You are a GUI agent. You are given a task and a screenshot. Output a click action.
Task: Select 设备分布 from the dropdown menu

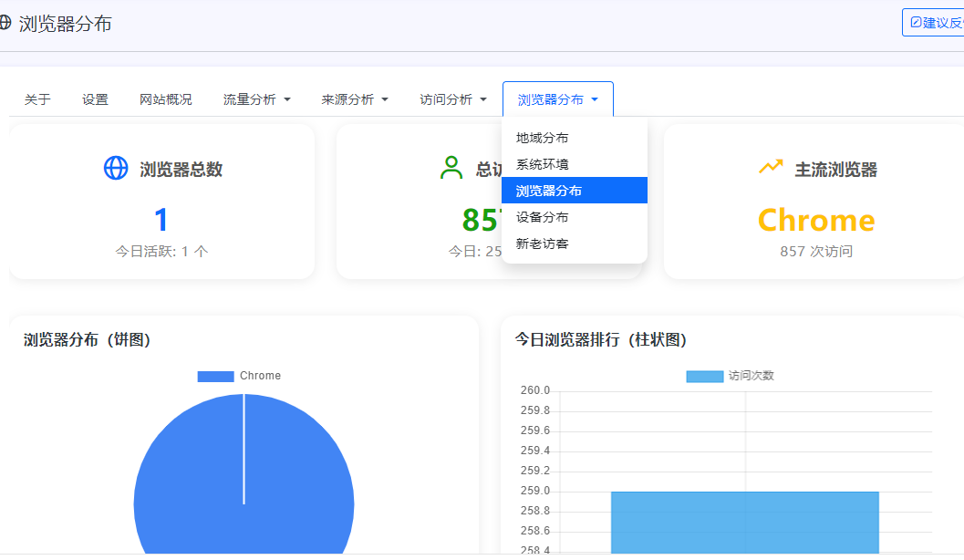tap(575, 217)
